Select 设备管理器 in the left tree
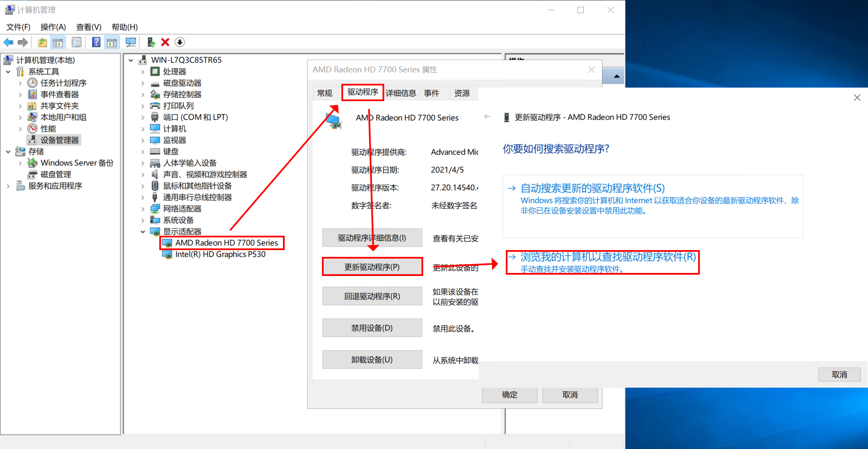 tap(54, 140)
